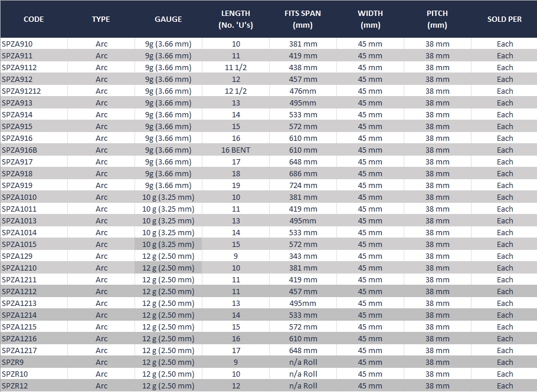
Task: Click Each in SPZA917 row
Action: pos(505,162)
